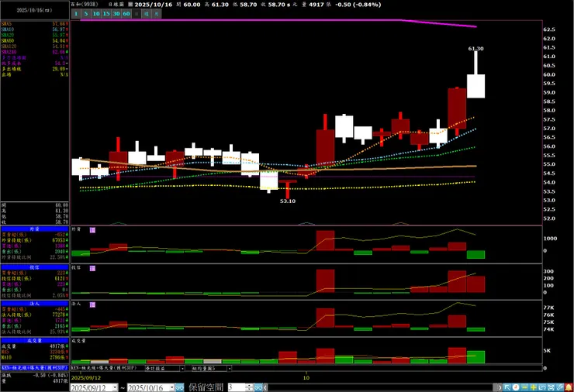574x392 pixels.
Task: Click the undo curved arrow icon
Action: click(x=542, y=387)
